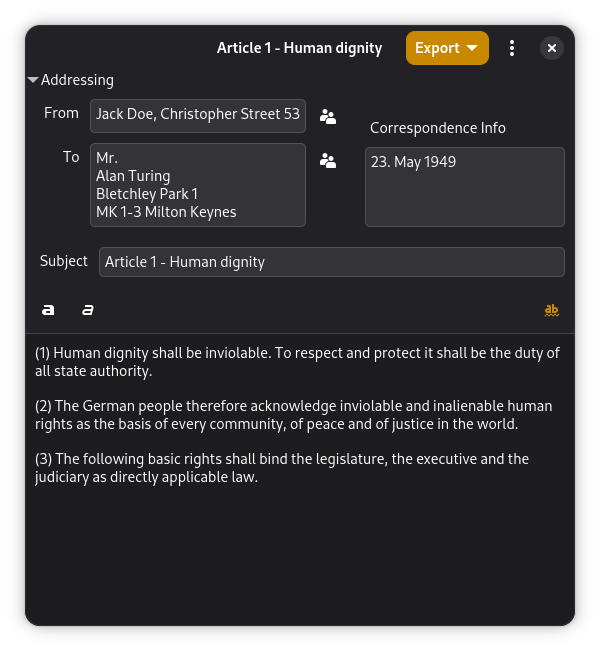Open contacts picker beside To field
The width and height of the screenshot is (600, 651).
click(x=328, y=161)
